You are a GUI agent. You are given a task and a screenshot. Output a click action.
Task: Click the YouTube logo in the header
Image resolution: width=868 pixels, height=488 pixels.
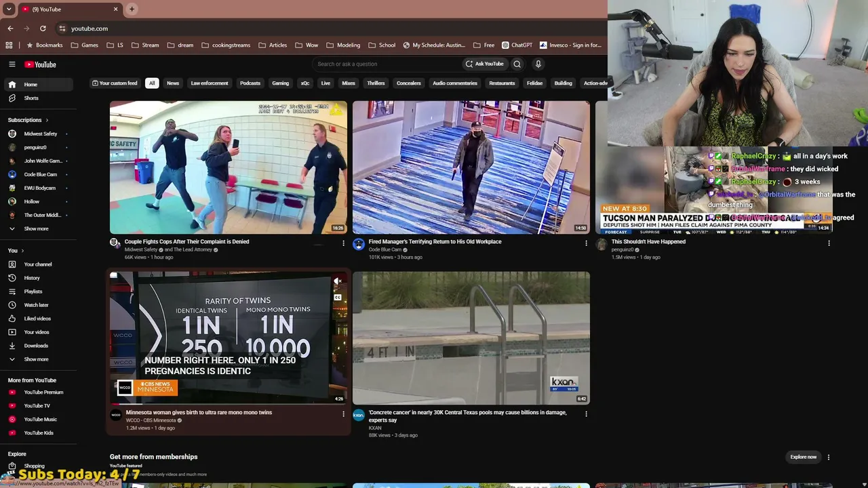40,64
